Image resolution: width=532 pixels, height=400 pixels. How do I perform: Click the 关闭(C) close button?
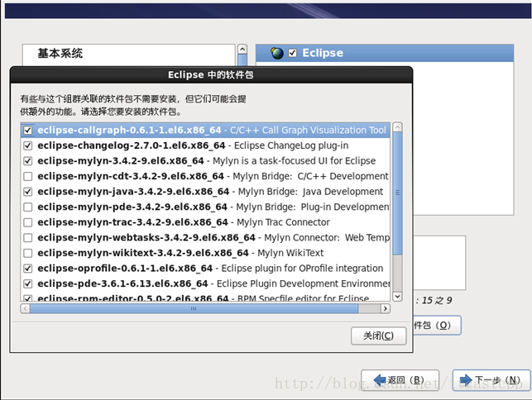point(378,336)
